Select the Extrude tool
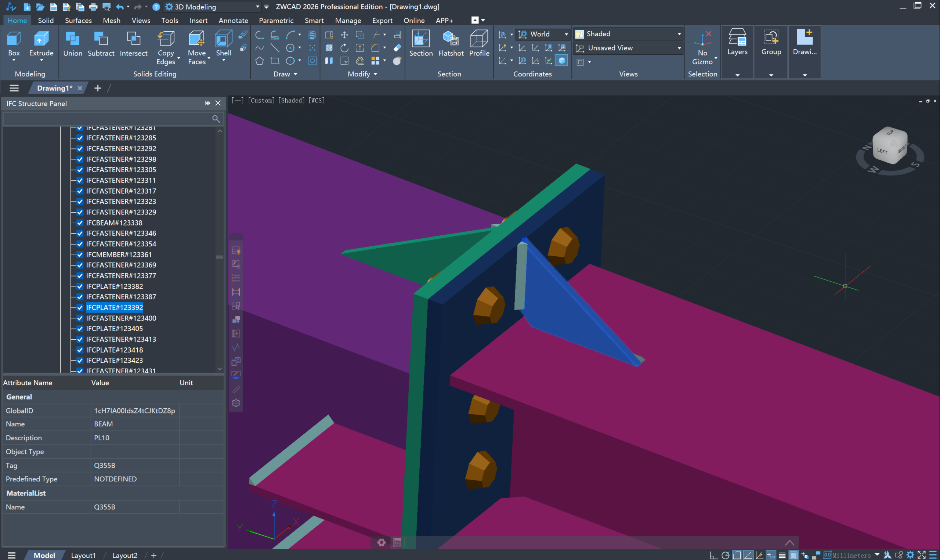Image resolution: width=940 pixels, height=560 pixels. pos(41,45)
